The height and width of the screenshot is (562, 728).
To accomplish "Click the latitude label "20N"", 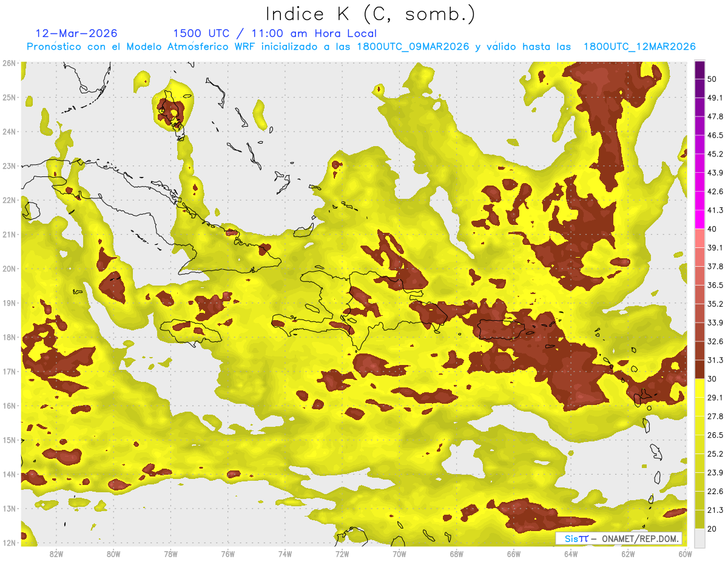I will [9, 269].
